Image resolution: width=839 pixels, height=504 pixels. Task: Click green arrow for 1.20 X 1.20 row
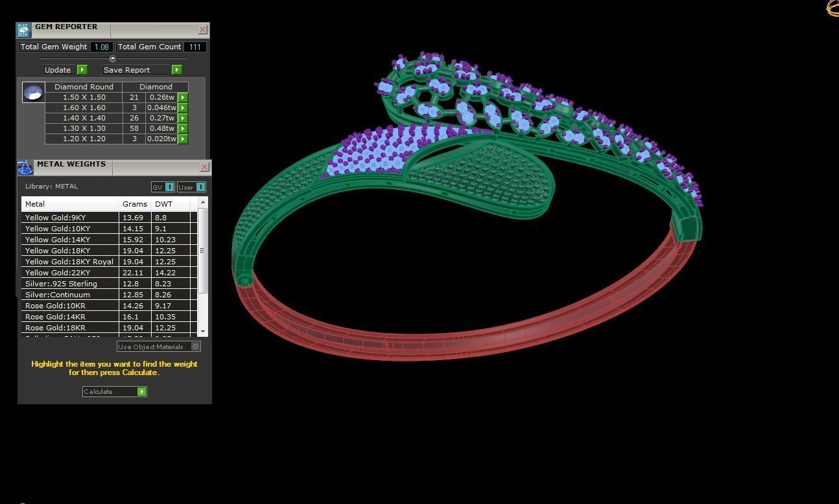[x=183, y=139]
